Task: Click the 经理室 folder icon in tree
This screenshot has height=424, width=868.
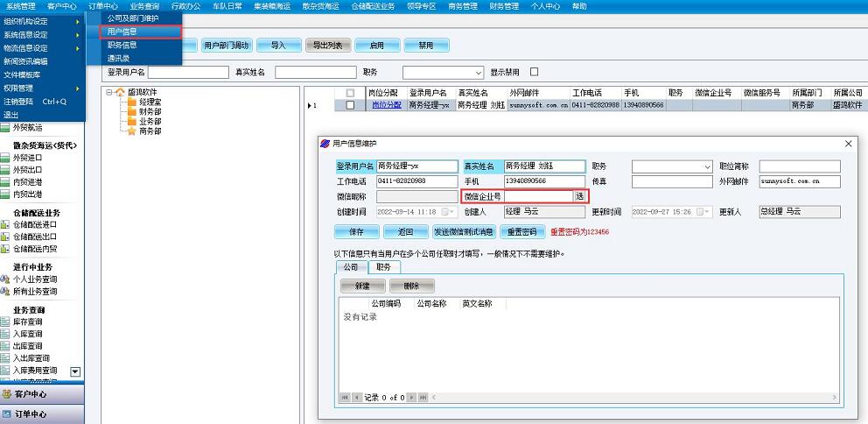Action: point(132,102)
